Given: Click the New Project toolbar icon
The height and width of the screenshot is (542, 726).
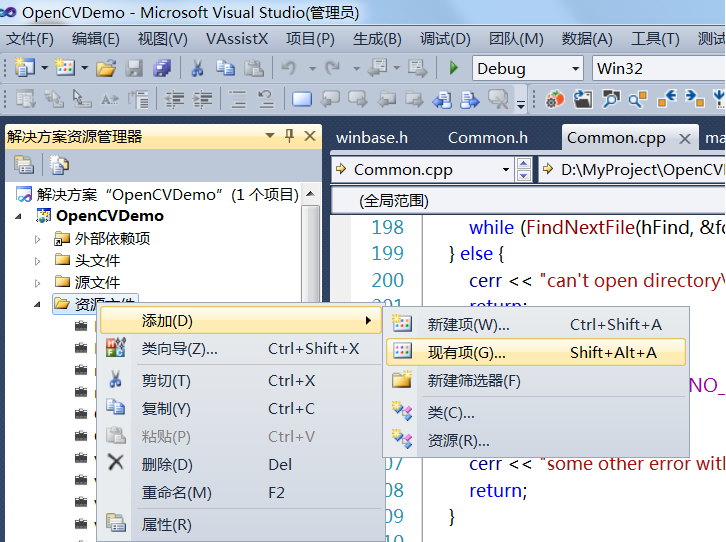Looking at the screenshot, I should tap(25, 68).
